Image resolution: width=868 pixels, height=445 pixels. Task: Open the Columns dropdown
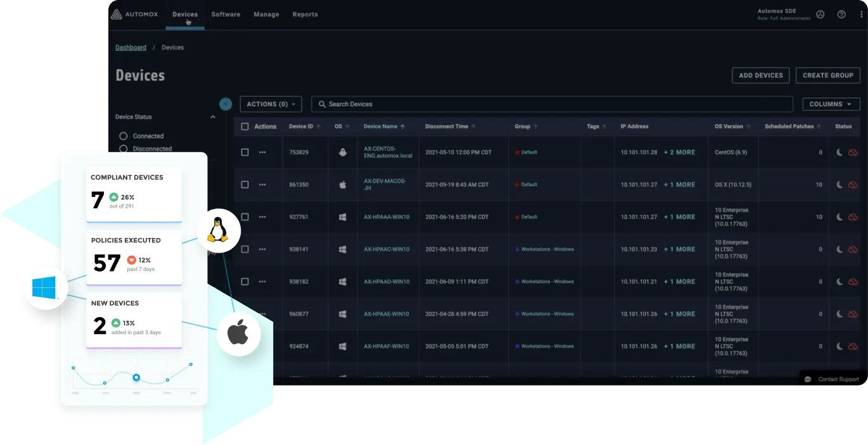click(x=831, y=104)
